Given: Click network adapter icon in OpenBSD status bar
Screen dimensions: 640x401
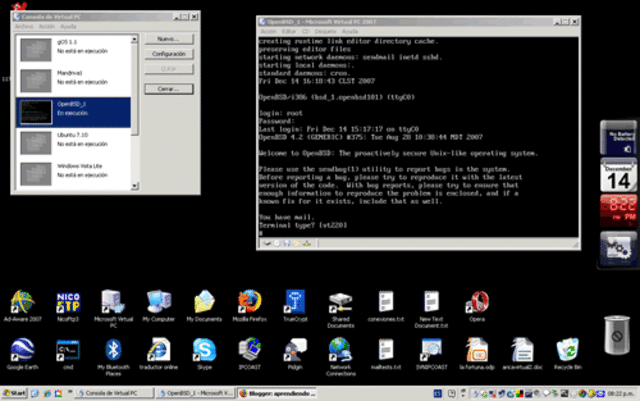Looking at the screenshot, I should point(307,243).
